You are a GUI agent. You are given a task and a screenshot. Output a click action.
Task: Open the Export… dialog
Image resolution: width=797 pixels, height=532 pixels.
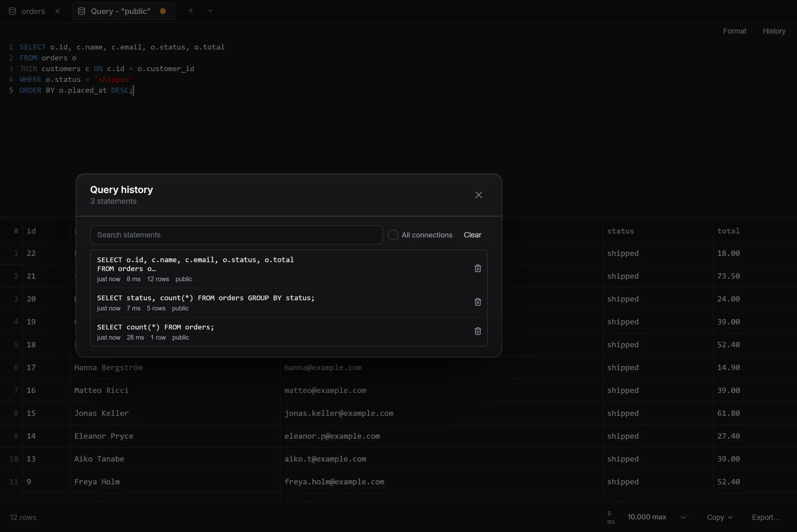coord(766,517)
